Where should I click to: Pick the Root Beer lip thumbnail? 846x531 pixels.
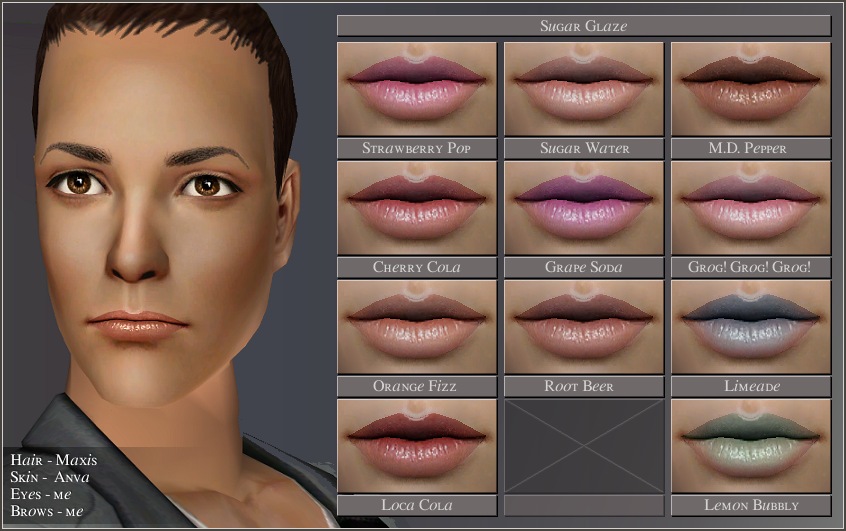(584, 326)
